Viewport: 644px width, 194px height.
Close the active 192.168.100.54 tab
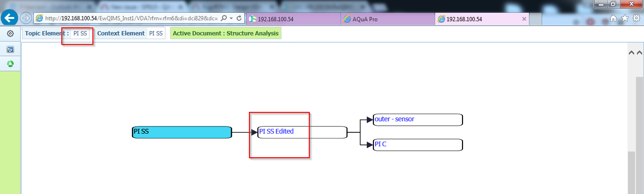524,19
